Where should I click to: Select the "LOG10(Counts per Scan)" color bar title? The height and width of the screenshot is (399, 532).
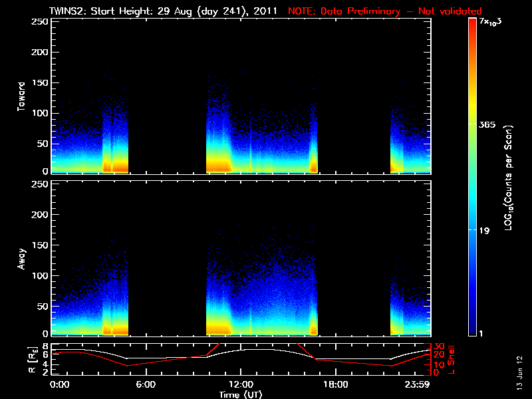pyautogui.click(x=508, y=178)
